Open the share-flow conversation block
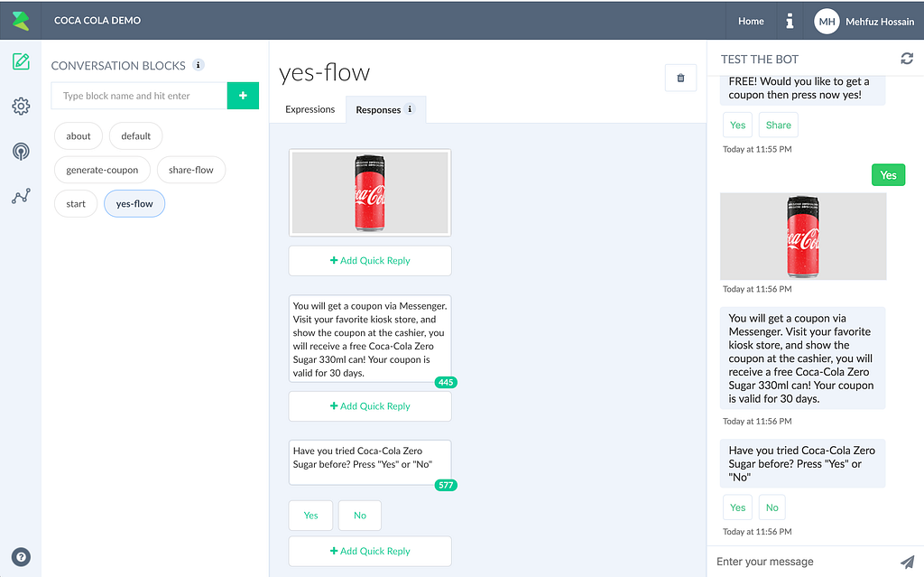Image resolution: width=924 pixels, height=577 pixels. point(191,170)
